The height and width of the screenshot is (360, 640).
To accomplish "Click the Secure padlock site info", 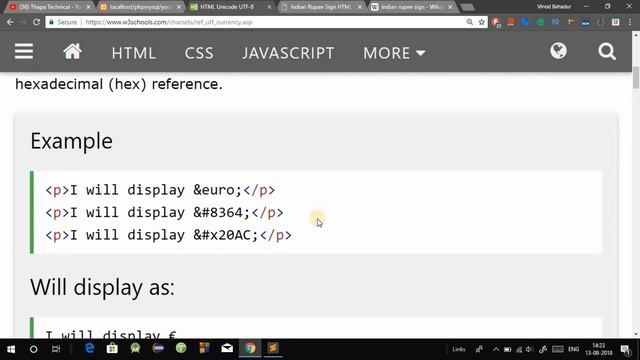I will (x=63, y=22).
